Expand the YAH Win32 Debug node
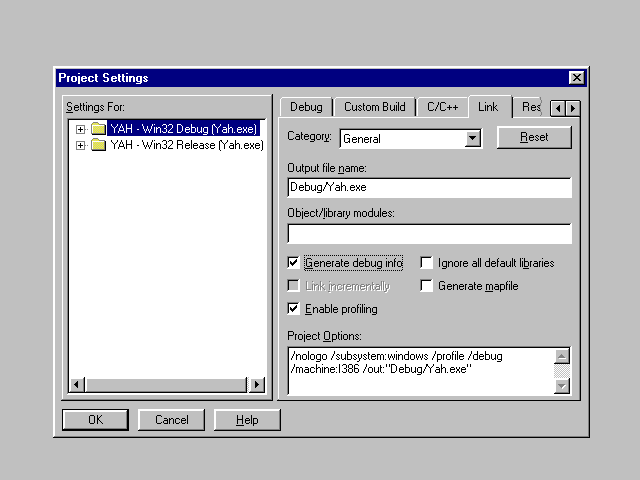640x480 pixels. (80, 129)
